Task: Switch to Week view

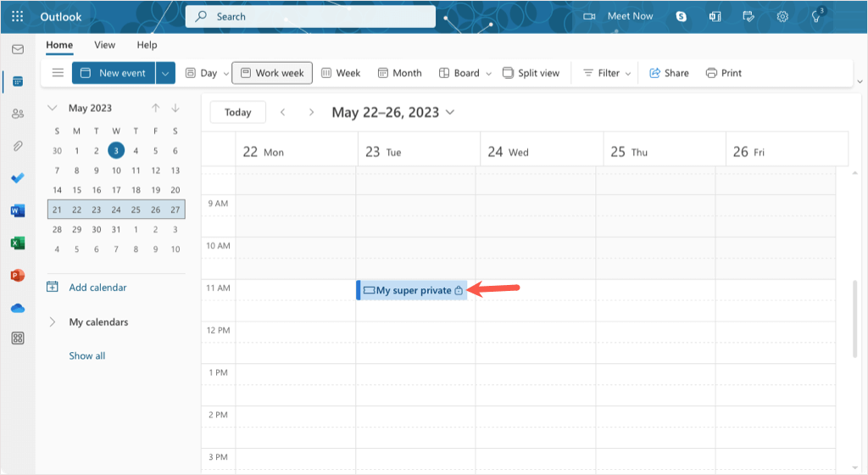Action: (341, 73)
